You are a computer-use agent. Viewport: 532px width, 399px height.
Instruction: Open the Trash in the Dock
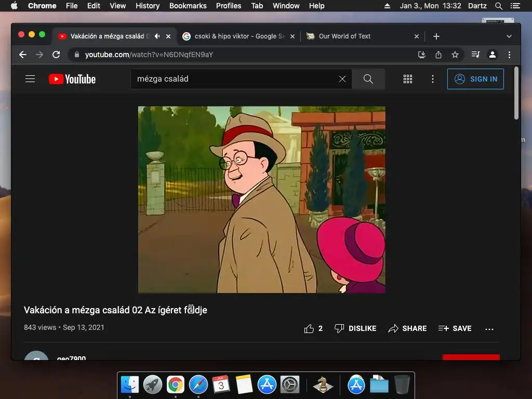pos(402,385)
